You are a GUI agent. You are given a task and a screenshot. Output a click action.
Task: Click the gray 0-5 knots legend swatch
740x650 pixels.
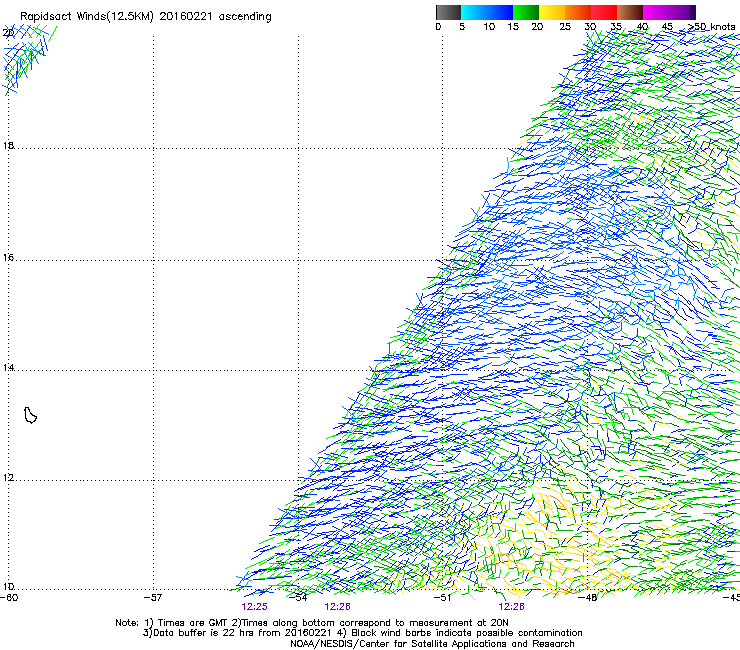point(448,12)
